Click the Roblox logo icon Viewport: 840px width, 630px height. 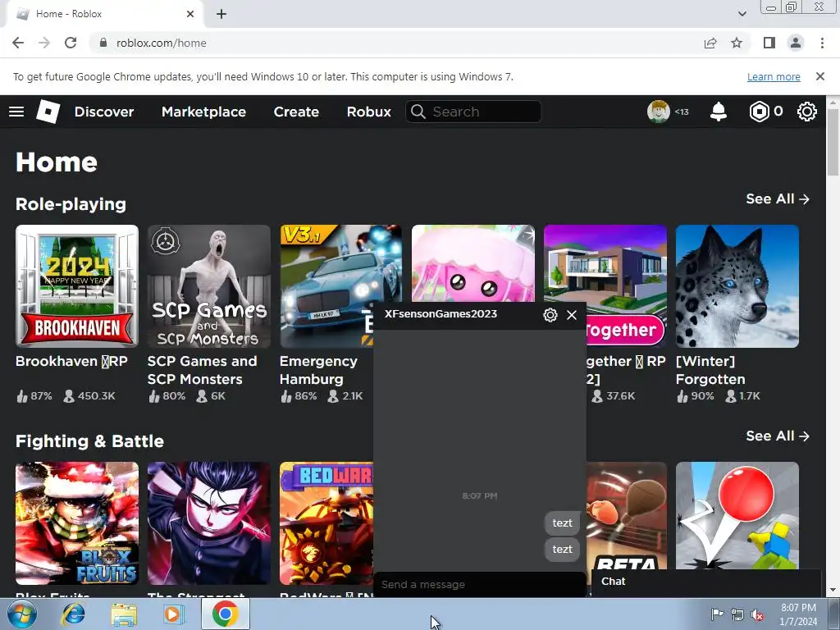point(48,112)
